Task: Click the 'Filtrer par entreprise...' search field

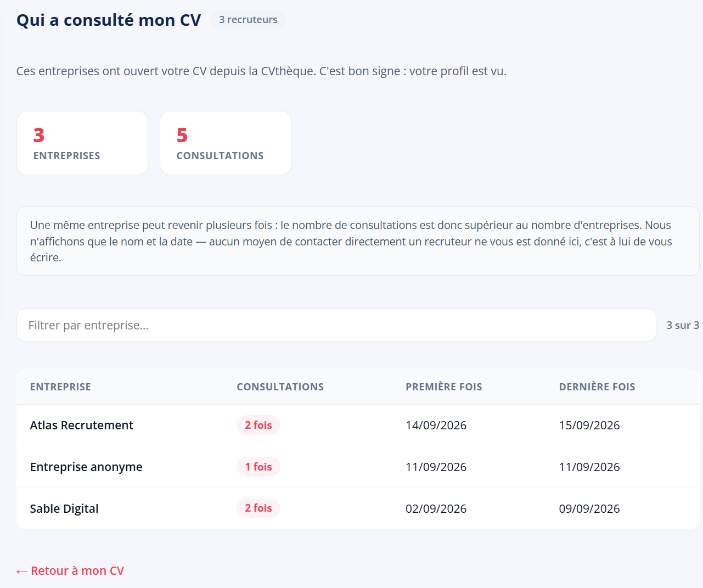Action: [x=336, y=325]
